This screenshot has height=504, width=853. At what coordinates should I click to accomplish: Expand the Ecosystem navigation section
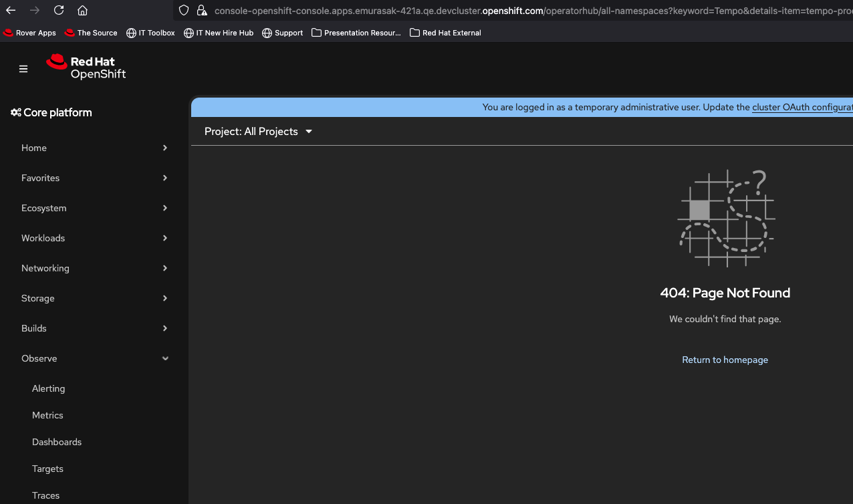94,208
